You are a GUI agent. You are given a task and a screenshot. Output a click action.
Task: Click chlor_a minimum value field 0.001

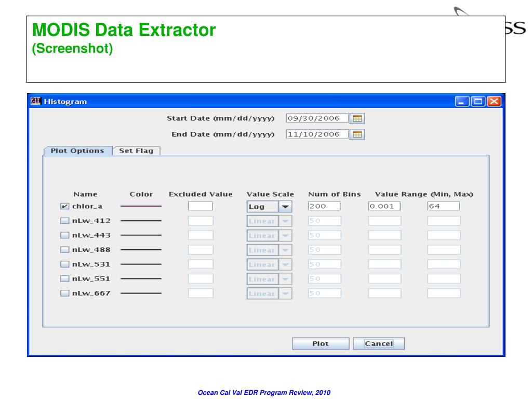[x=384, y=206]
